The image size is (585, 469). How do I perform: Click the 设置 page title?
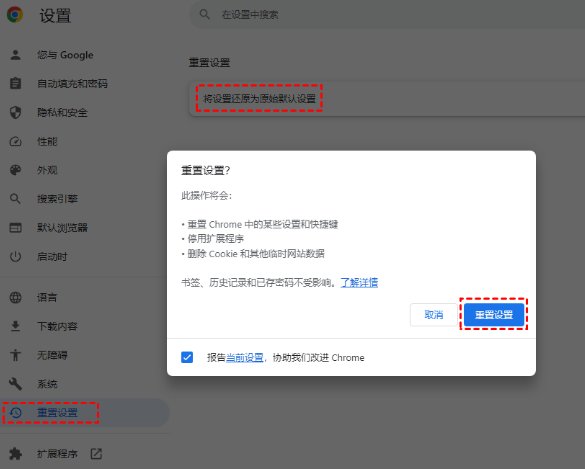click(55, 16)
